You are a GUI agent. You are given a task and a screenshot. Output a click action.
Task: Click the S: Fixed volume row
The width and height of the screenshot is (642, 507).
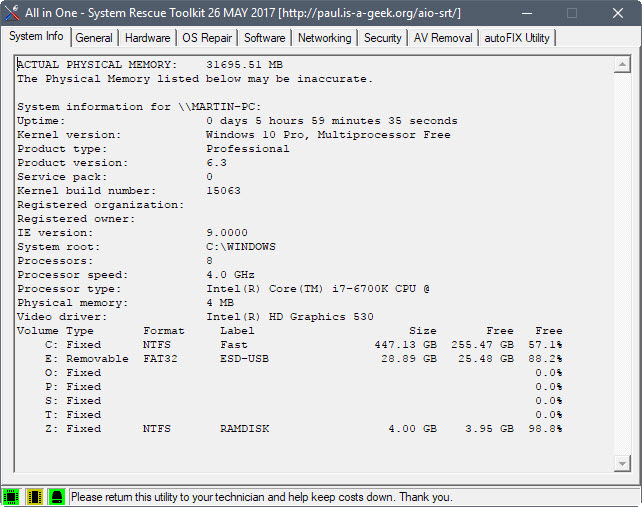304,401
